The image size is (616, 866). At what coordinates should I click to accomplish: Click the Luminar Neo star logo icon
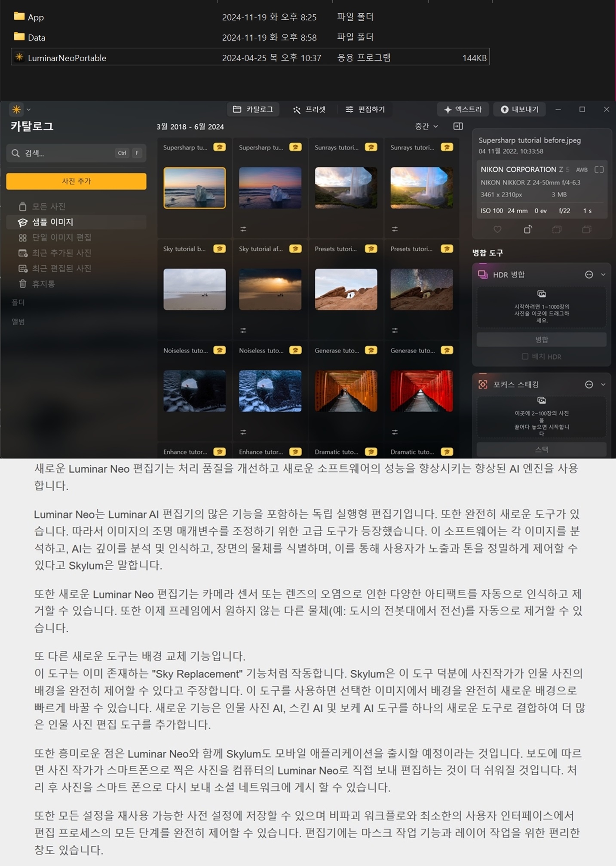click(16, 109)
